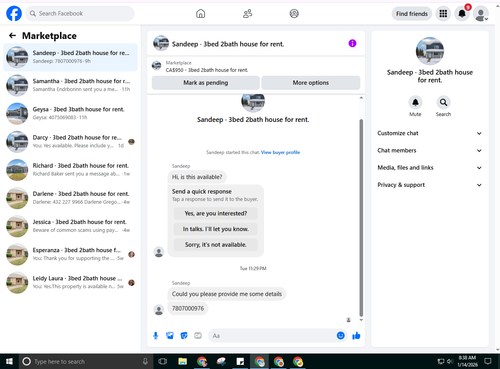Viewport: 500px width, 369px height.
Task: Open the notifications bell icon
Action: (462, 14)
